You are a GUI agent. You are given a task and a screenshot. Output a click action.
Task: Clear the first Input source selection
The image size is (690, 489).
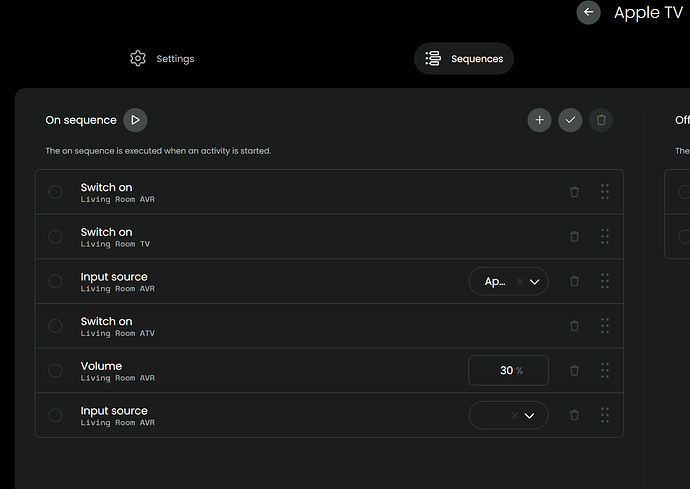(x=519, y=282)
